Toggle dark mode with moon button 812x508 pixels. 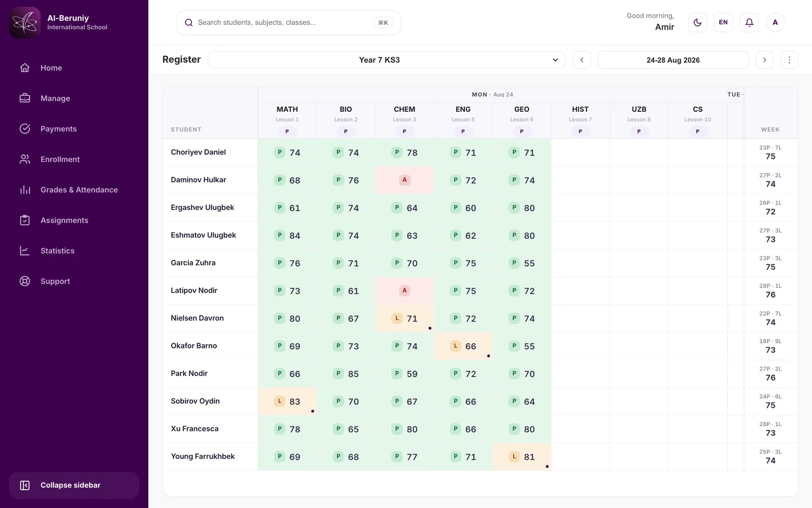pos(698,23)
